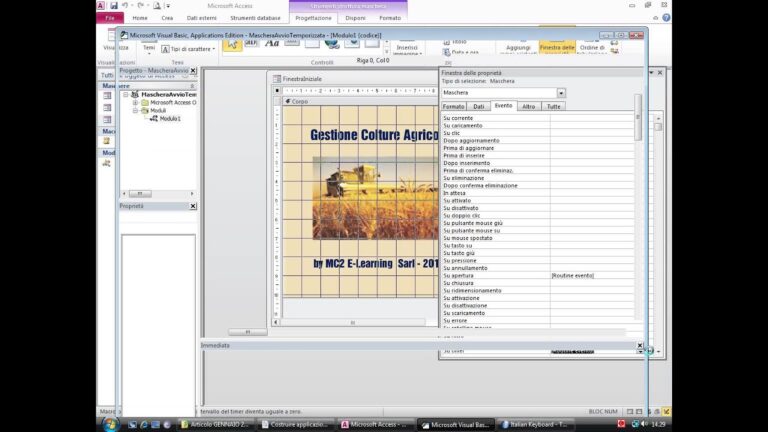Switch to Italian Keyboard taskbar item
The width and height of the screenshot is (768, 432).
[x=534, y=425]
